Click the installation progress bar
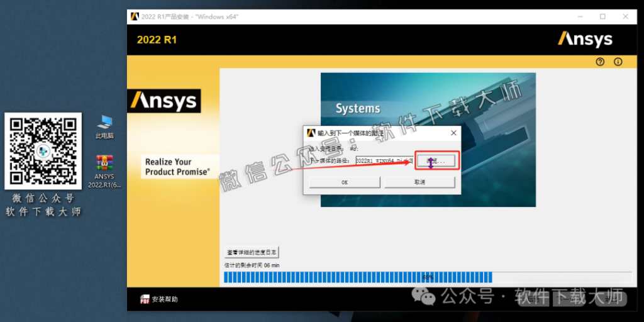 428,277
